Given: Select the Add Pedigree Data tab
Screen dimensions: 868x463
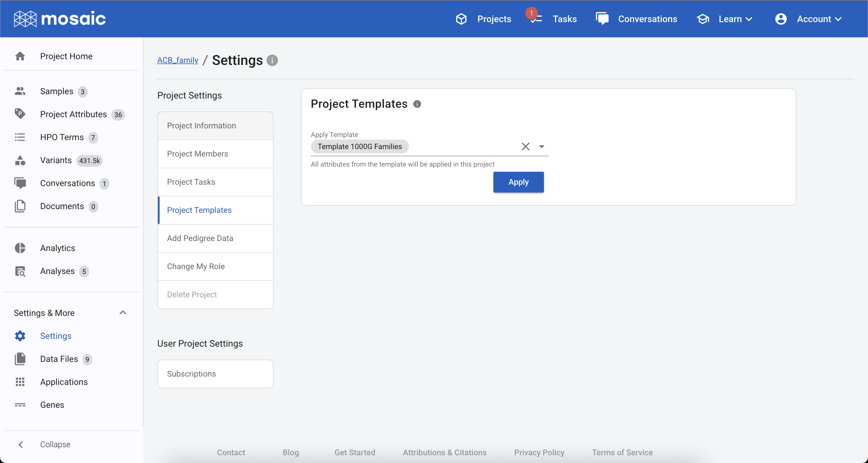Looking at the screenshot, I should tap(200, 238).
